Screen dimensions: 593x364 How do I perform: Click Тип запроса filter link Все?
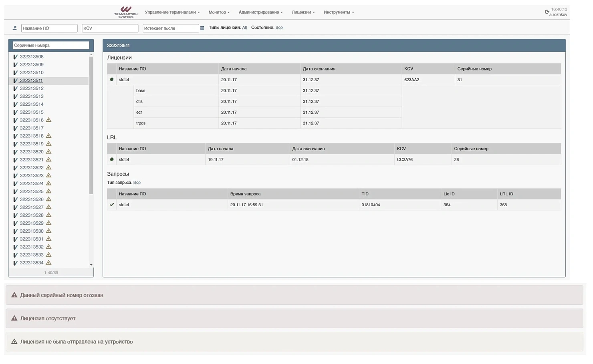(x=137, y=183)
